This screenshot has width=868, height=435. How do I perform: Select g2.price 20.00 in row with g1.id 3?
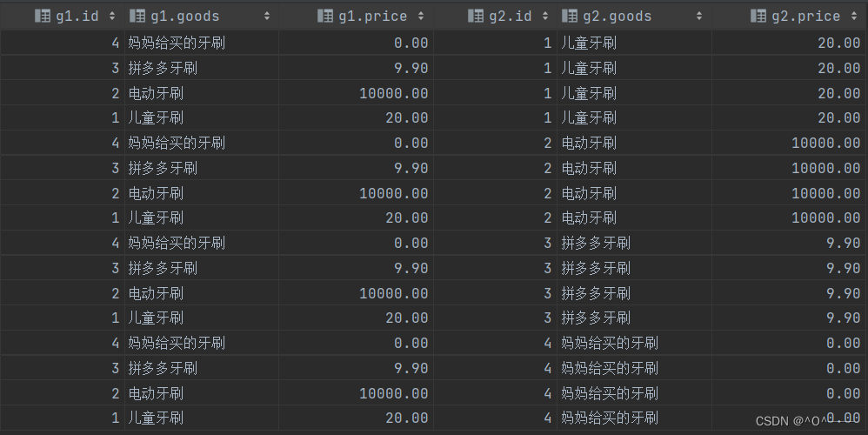click(x=839, y=68)
